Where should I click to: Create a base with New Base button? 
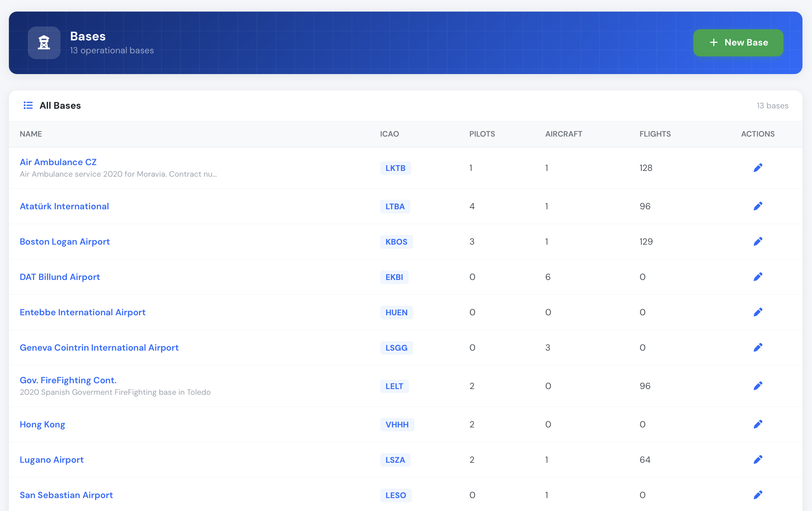point(738,42)
